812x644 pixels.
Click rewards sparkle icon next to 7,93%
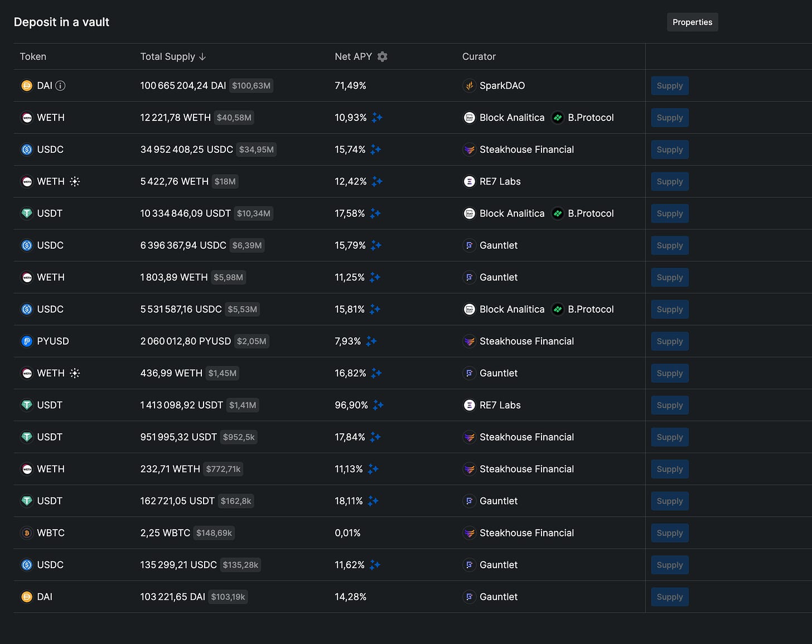371,341
